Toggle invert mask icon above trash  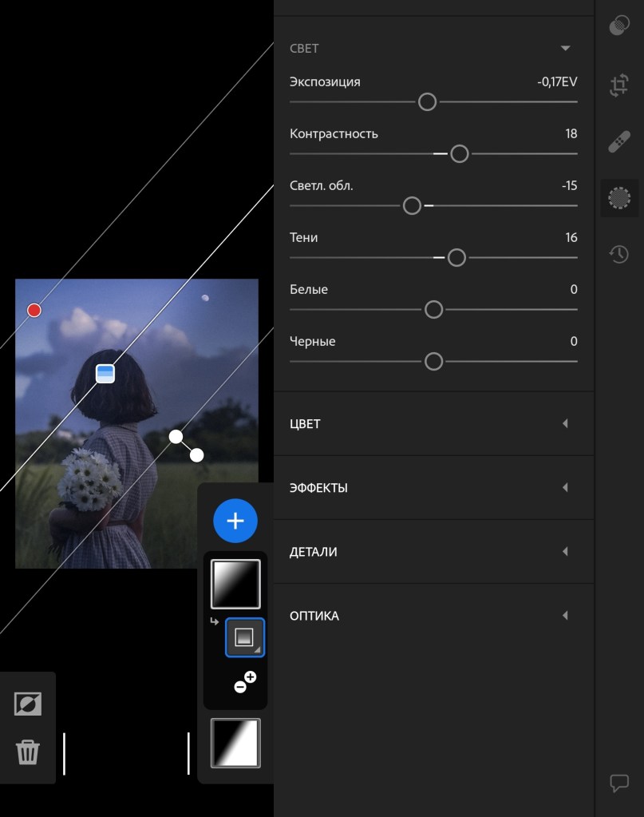tap(28, 704)
